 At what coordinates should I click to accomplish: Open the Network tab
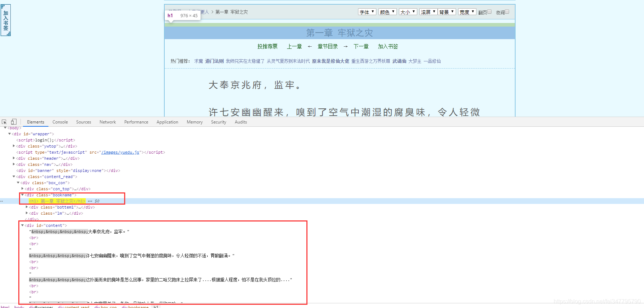coord(108,122)
